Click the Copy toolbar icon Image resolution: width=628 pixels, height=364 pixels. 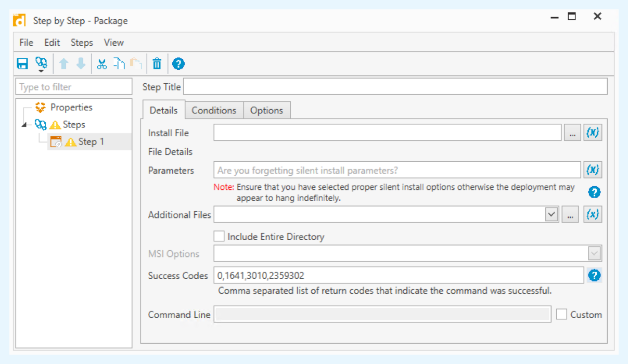(x=120, y=64)
